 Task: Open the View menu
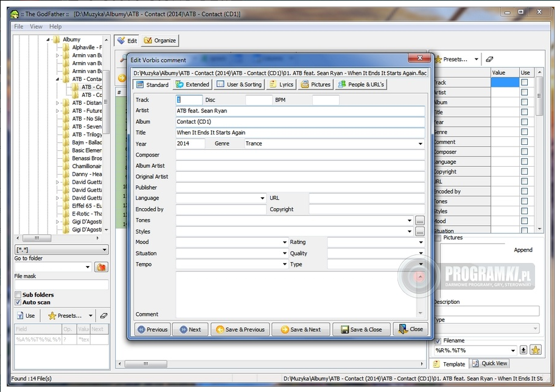click(x=36, y=26)
